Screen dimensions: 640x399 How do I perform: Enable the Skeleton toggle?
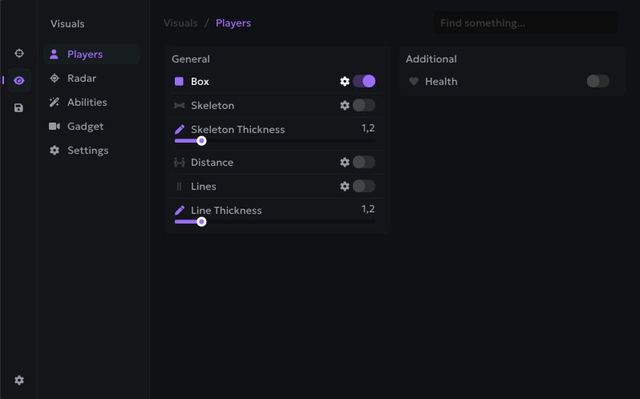364,105
